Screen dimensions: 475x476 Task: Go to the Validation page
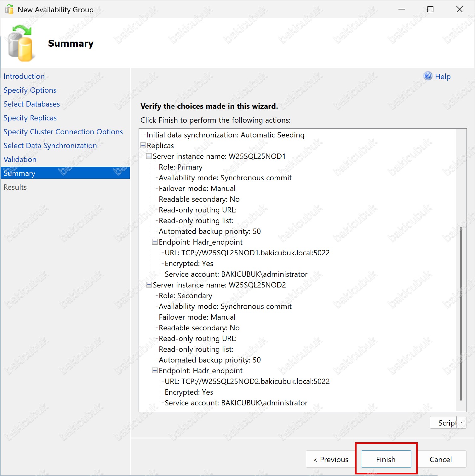click(20, 160)
